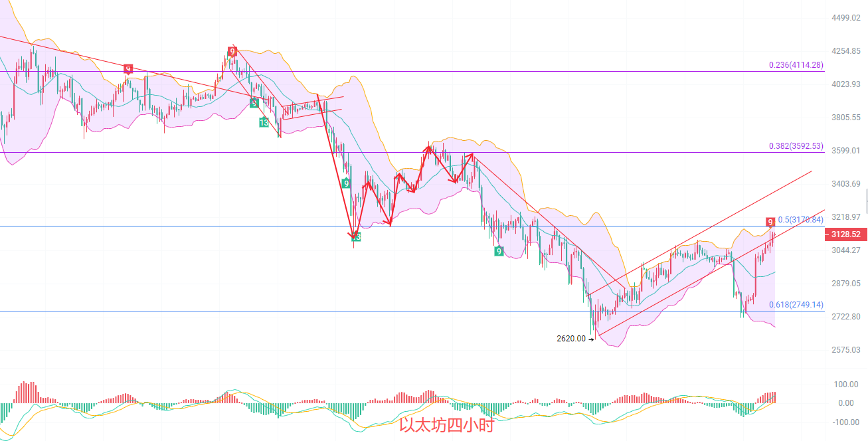Select the 0.618(2749.14) Fibonacci level label

point(796,305)
